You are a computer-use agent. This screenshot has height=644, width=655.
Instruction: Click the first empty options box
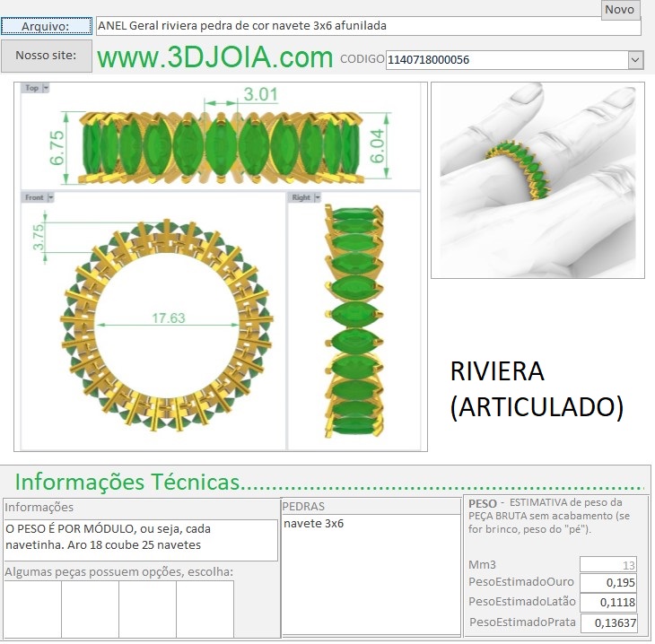point(32,609)
